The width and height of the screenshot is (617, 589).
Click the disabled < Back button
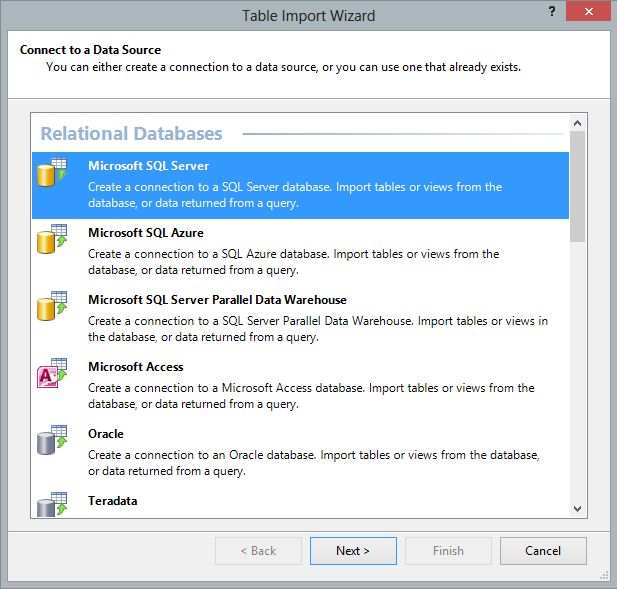[x=258, y=551]
